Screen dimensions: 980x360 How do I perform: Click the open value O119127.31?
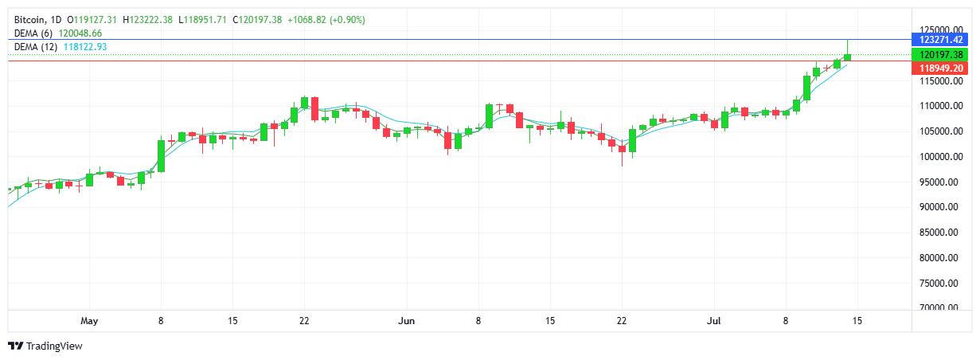tap(92, 19)
